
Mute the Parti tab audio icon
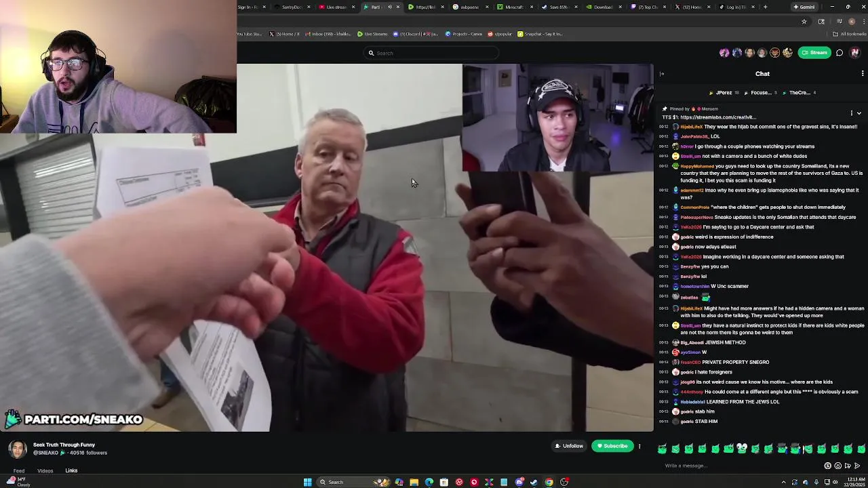(390, 7)
